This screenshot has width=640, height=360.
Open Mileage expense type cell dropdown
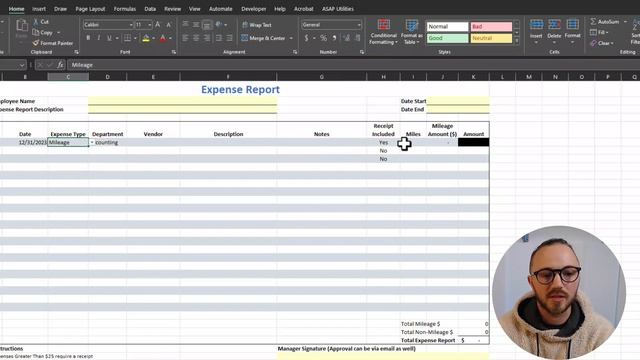click(92, 142)
